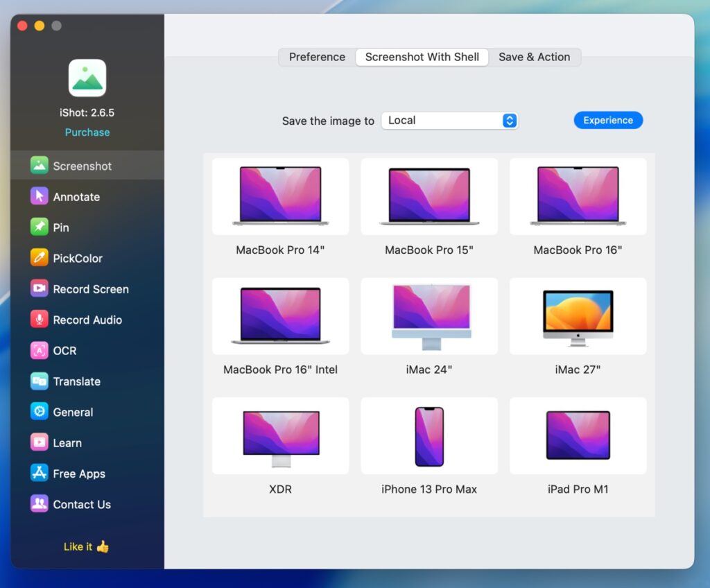Choose the MacBook Pro 14" shell thumbnail
Image resolution: width=710 pixels, height=588 pixels.
280,197
